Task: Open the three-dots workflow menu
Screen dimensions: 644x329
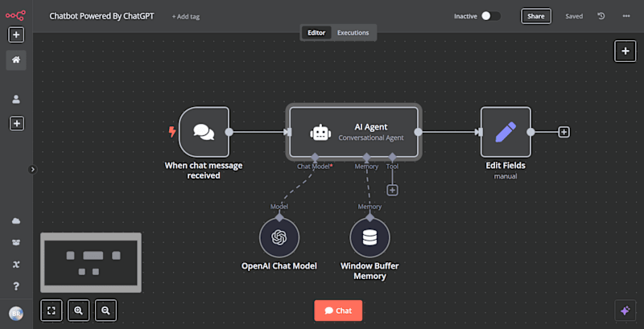Action: 626,16
